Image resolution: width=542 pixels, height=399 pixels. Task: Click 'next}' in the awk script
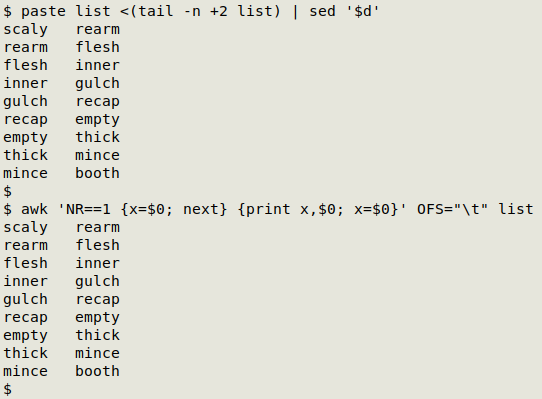205,209
